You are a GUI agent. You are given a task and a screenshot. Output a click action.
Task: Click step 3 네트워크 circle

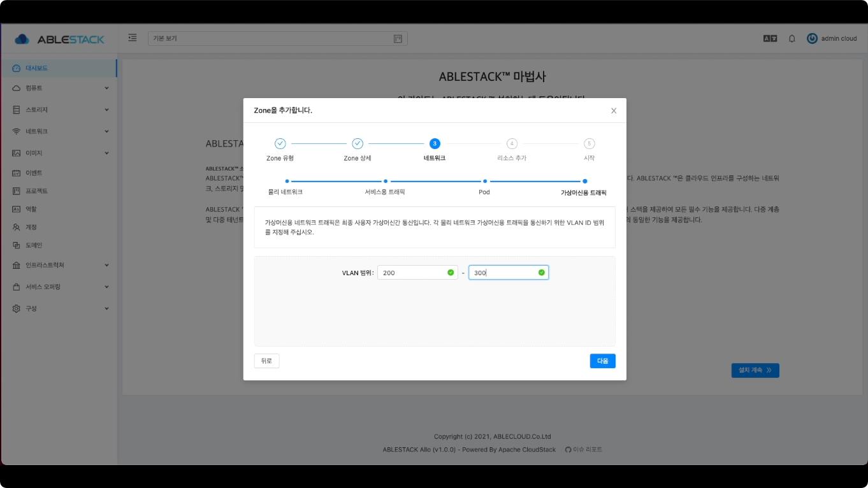point(435,144)
